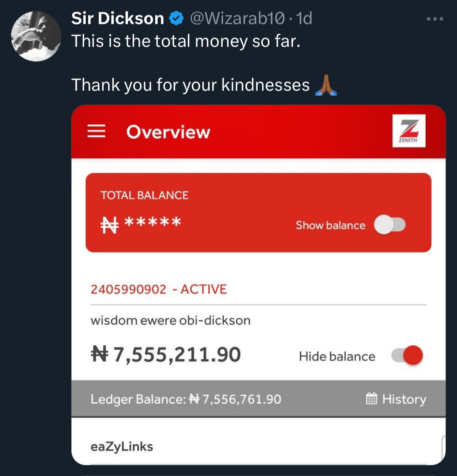Click the praying hands emoji
The width and height of the screenshot is (457, 476).
click(x=326, y=85)
